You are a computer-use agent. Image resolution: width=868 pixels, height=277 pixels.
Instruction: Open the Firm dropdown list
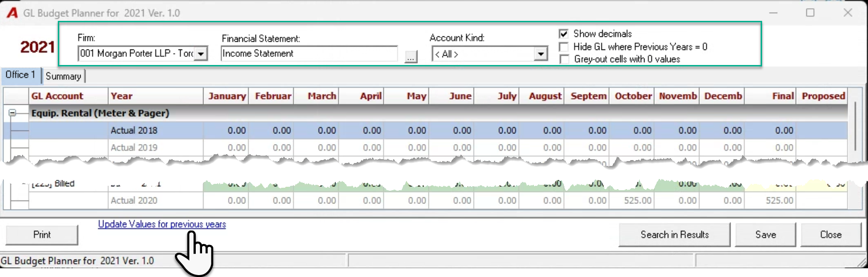(201, 53)
